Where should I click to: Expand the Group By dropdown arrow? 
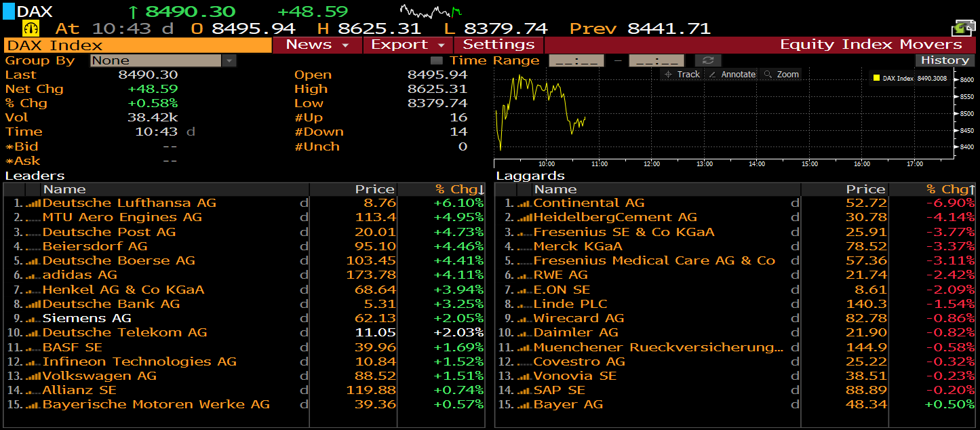229,60
